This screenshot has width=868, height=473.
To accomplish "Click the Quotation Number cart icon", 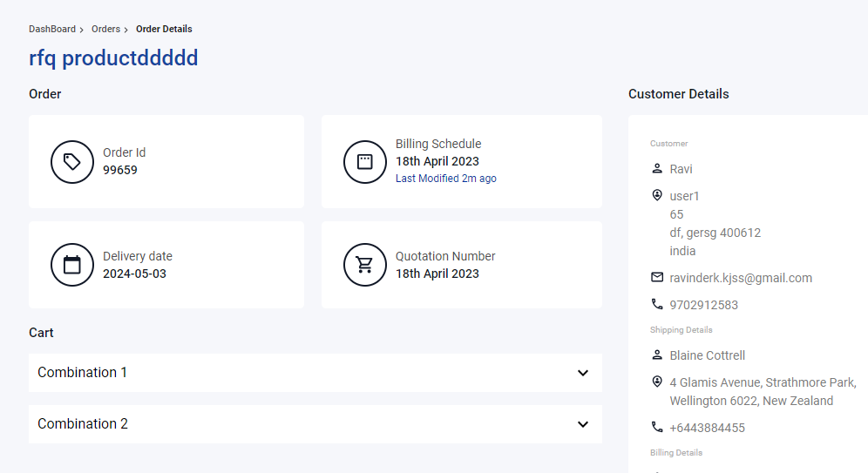I will 365,265.
